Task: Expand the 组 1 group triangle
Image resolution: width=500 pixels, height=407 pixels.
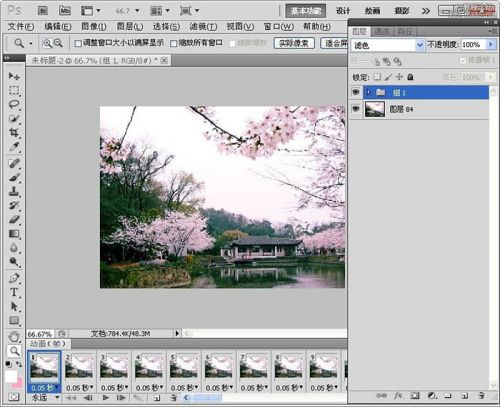Action: (368, 92)
